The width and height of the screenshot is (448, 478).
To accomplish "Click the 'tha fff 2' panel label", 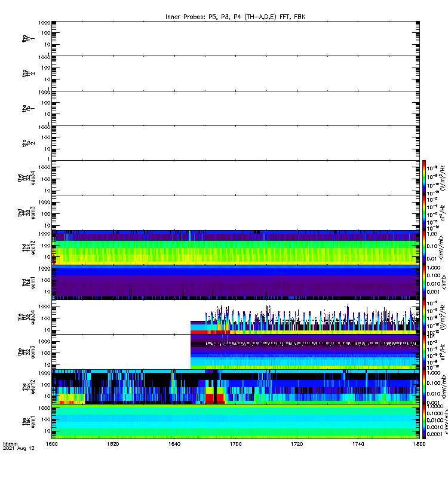I will 28,73.
